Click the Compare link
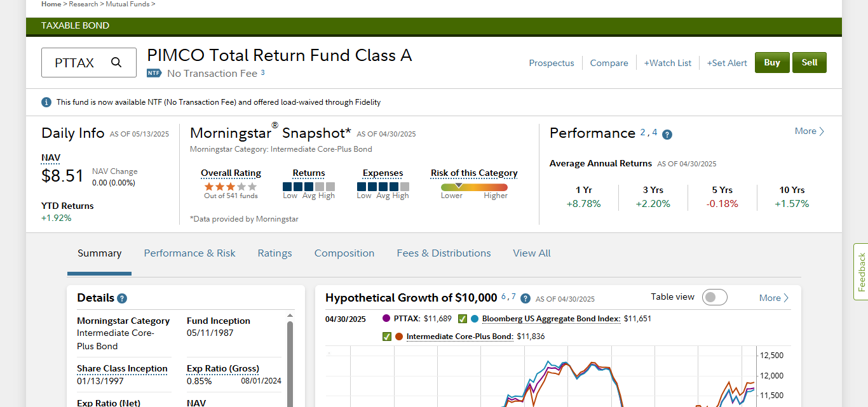 (609, 63)
